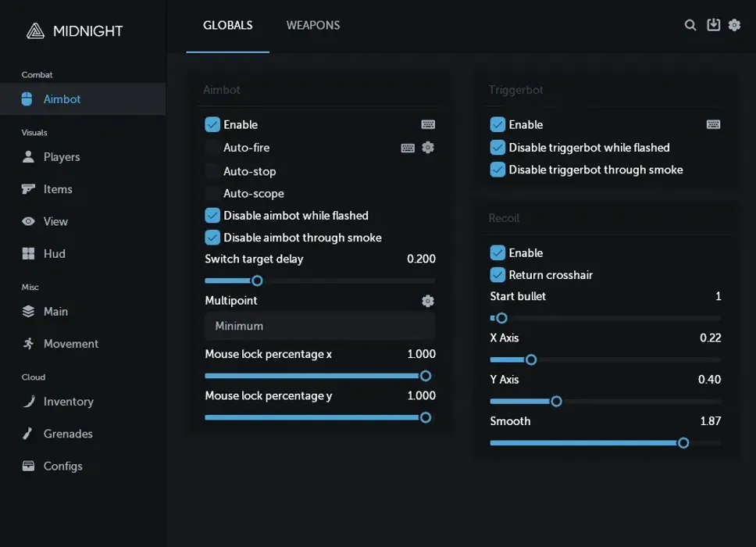Click the Mouse lock percentage y slider handle
The image size is (756, 547).
click(425, 417)
